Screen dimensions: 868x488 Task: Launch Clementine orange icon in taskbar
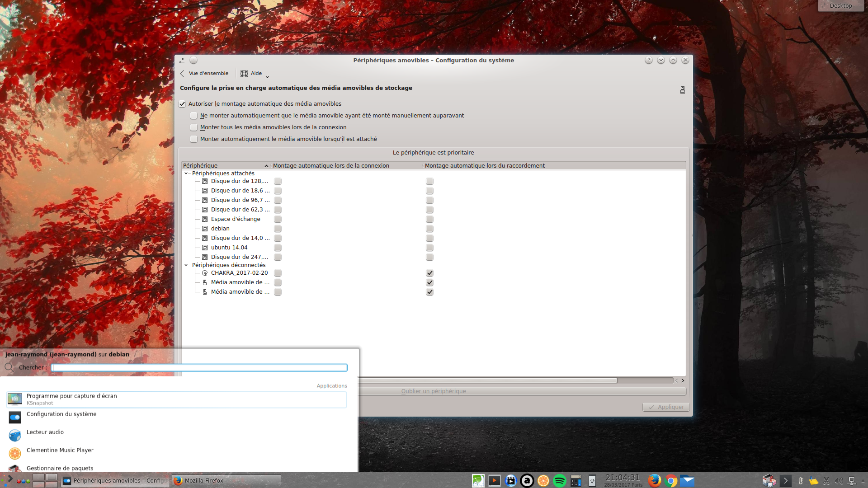pyautogui.click(x=543, y=481)
